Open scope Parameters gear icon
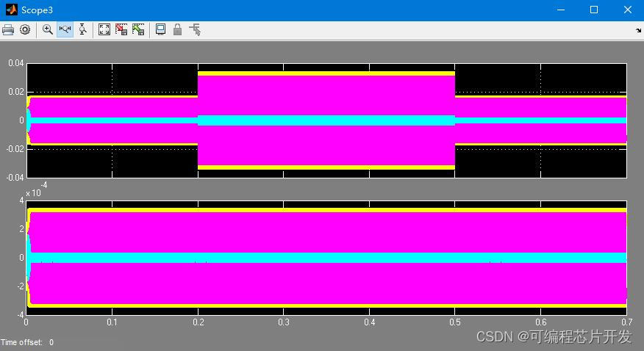644x351 pixels. (25, 30)
